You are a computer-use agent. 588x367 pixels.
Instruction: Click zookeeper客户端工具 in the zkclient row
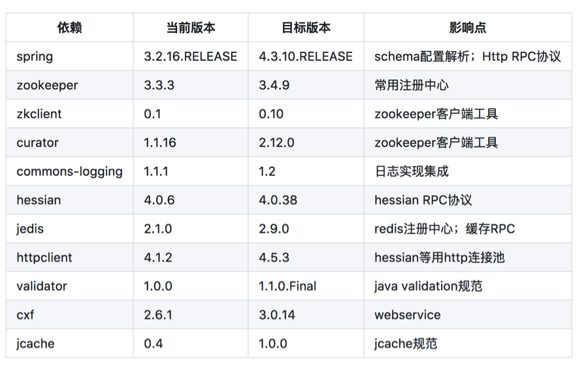[468, 114]
